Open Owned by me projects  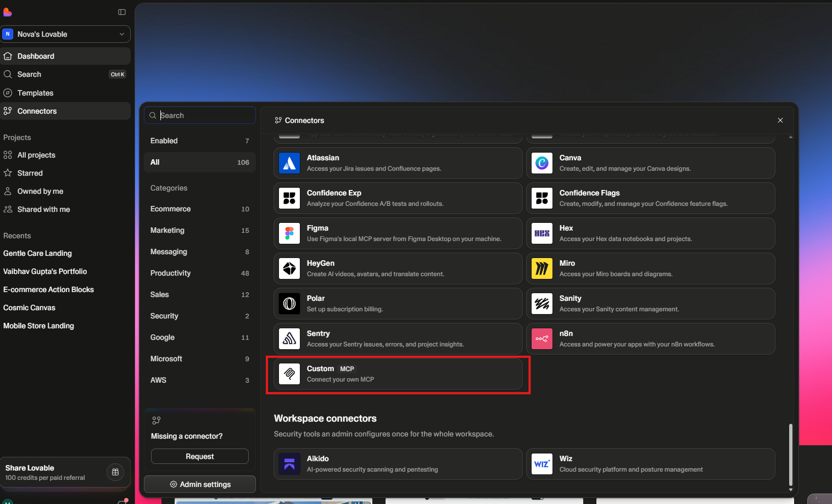[65, 191]
